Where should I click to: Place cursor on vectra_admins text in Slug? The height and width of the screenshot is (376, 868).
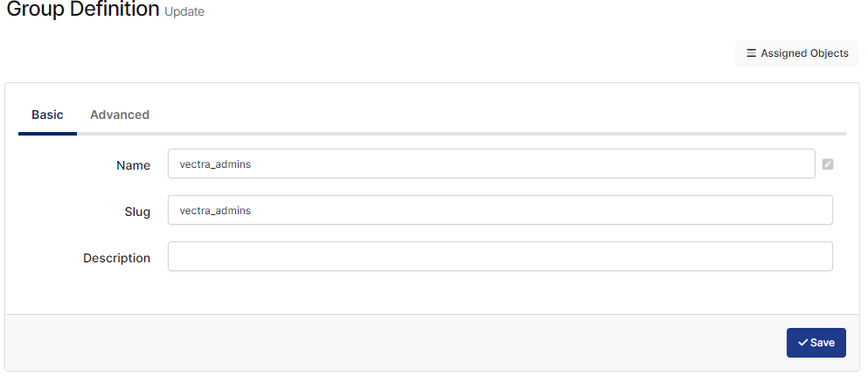point(215,211)
